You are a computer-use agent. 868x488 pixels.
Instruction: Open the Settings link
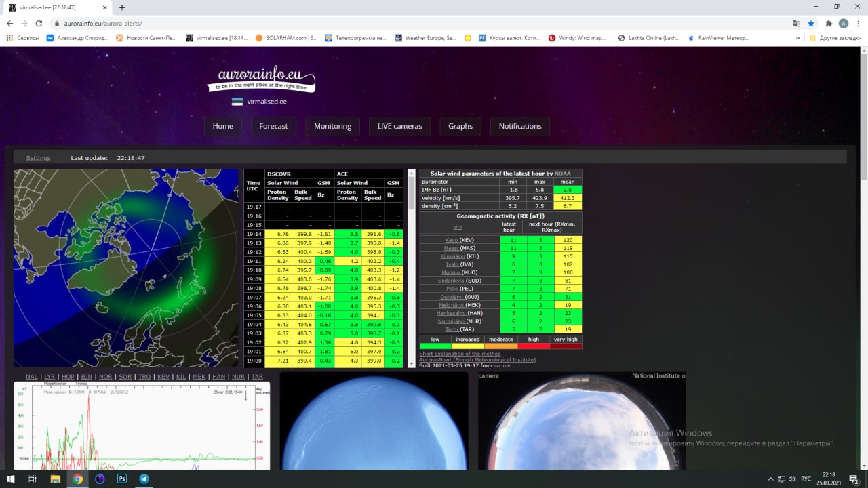pos(38,158)
